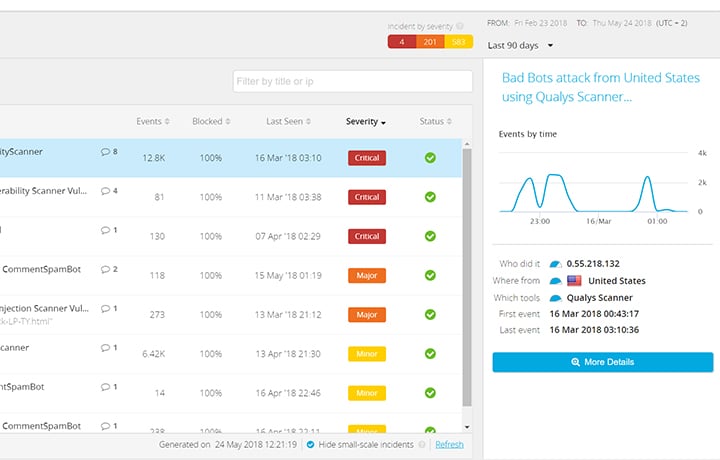Sort table by Last Seen column

pos(288,121)
